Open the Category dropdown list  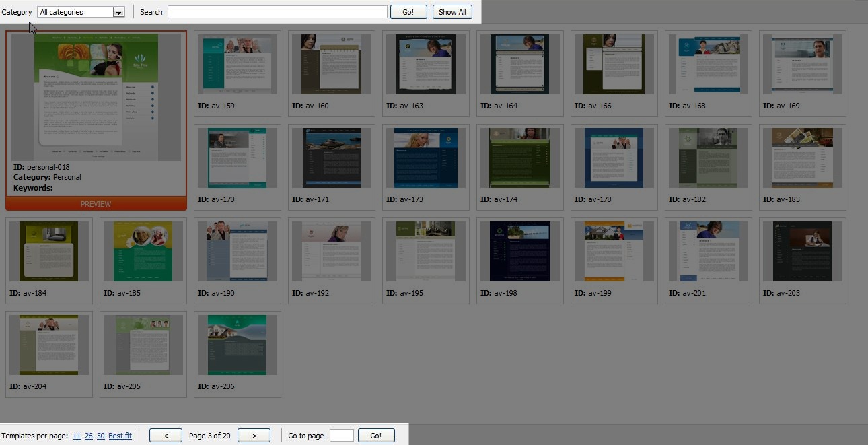pos(118,12)
